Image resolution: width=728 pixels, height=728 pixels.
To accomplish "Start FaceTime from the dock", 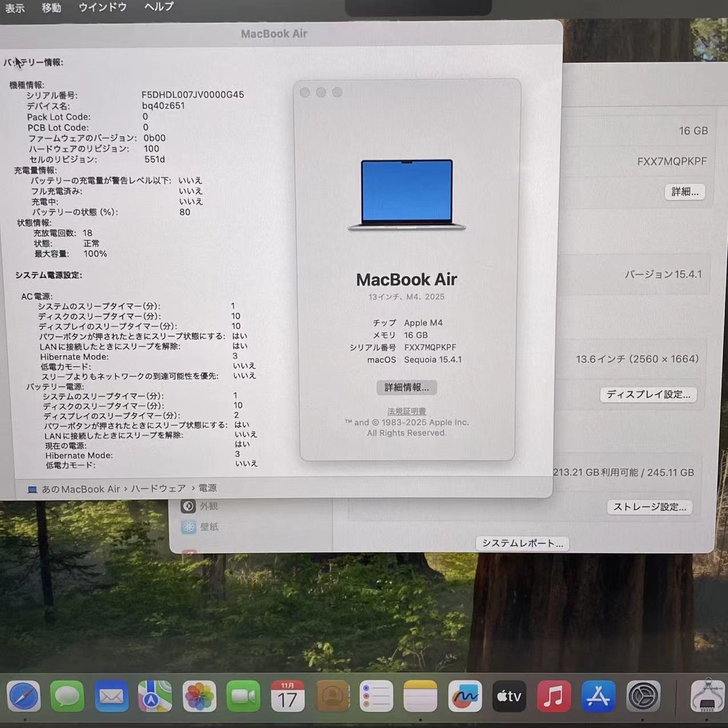I will pyautogui.click(x=244, y=696).
